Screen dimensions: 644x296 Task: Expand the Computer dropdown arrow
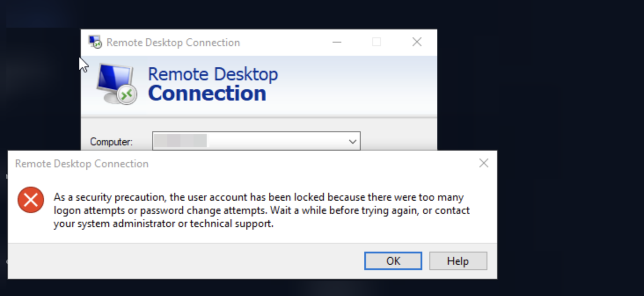(352, 141)
